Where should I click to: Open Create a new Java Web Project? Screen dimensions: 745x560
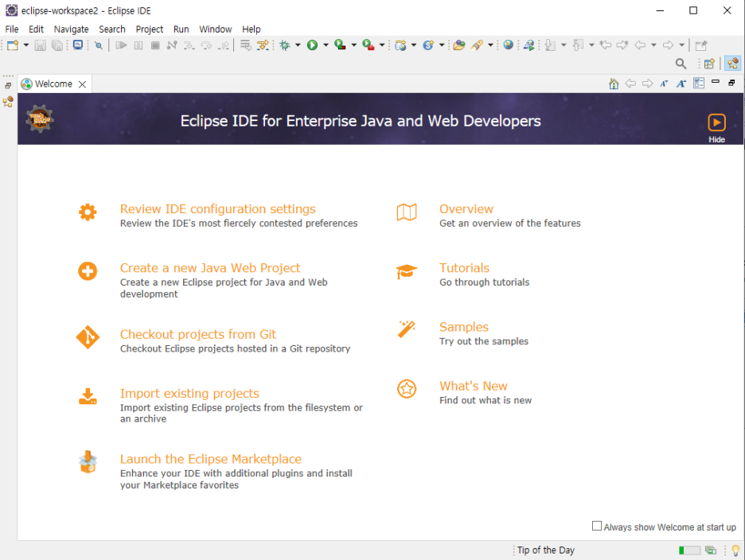tap(210, 268)
